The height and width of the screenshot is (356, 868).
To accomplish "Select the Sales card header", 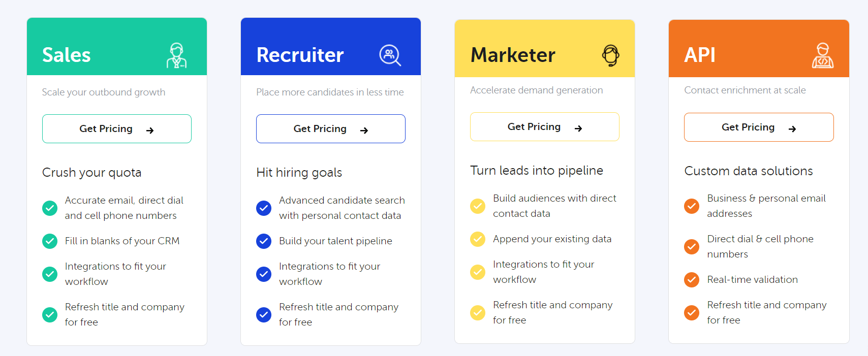I will (x=117, y=46).
